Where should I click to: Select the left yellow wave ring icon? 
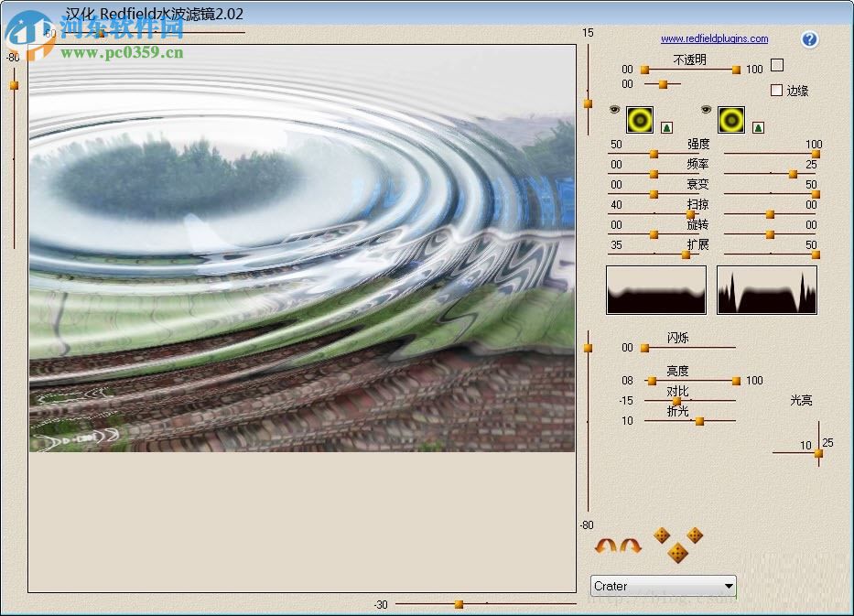tap(639, 120)
